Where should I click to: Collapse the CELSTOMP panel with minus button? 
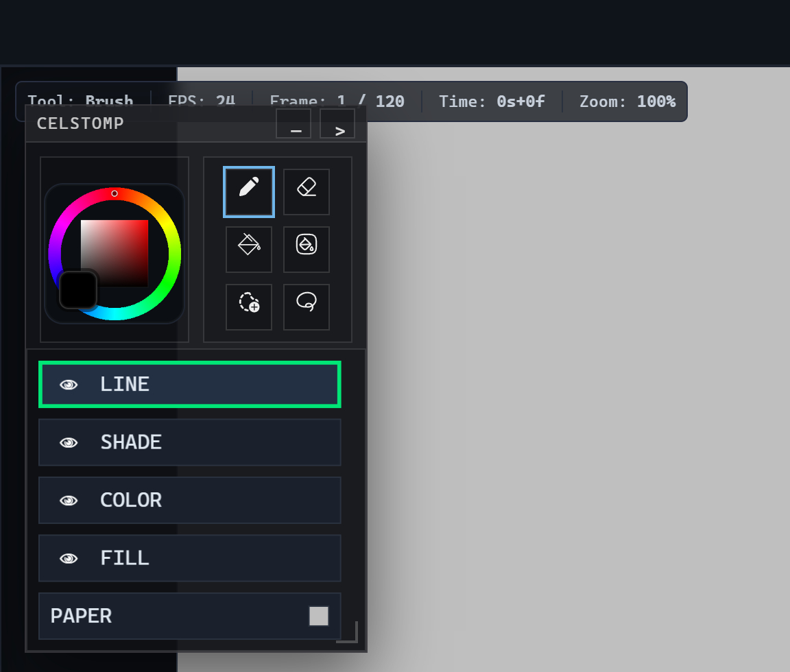click(294, 124)
